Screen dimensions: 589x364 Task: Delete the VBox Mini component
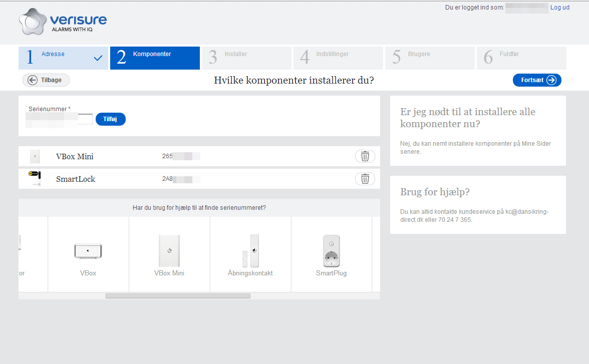tap(365, 156)
